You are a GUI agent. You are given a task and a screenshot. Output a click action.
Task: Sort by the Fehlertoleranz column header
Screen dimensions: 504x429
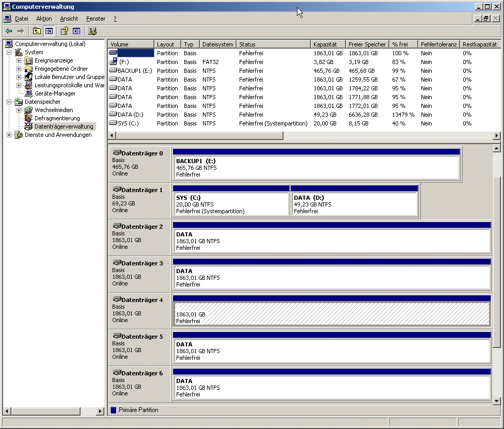pos(439,44)
